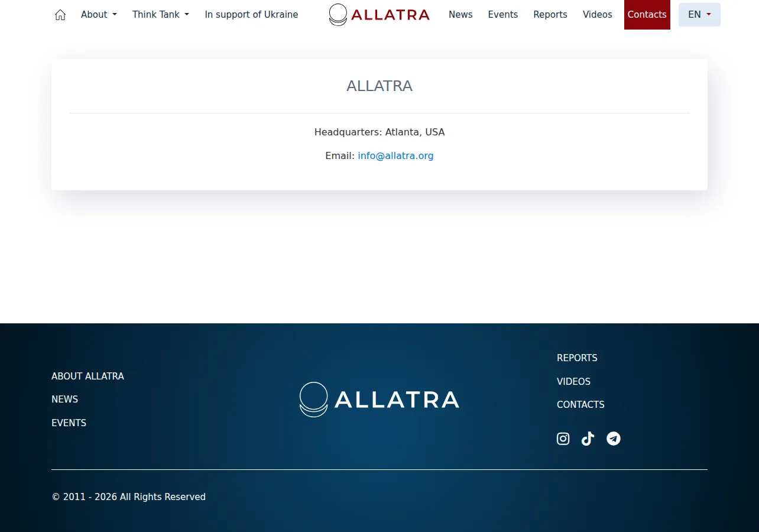Click the white ALLATRA footer logo

coord(379,400)
